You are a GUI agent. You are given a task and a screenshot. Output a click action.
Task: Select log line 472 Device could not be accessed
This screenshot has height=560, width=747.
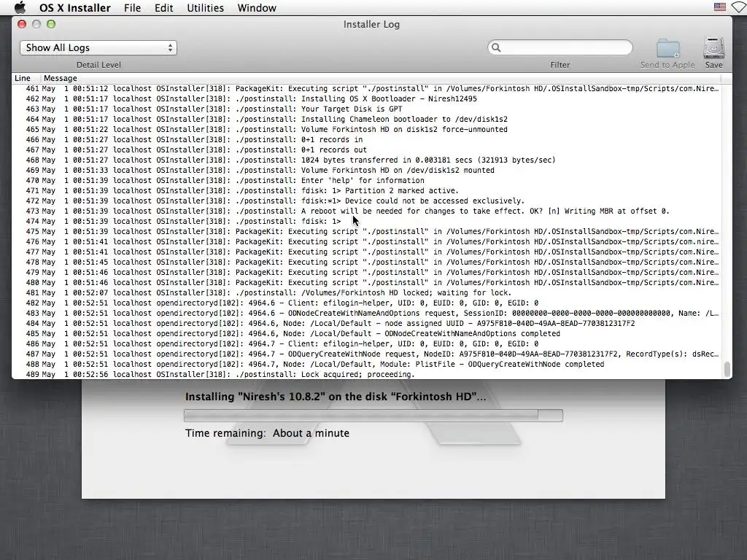366,201
